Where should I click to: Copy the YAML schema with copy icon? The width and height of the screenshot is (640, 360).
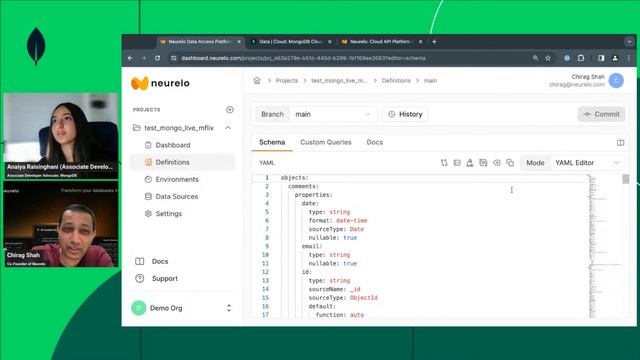pos(510,162)
